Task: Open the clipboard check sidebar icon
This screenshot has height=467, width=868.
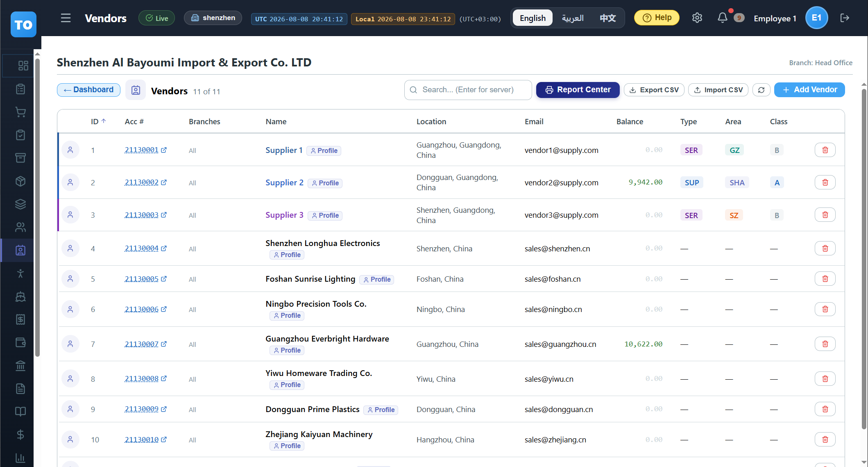Action: 20,135
